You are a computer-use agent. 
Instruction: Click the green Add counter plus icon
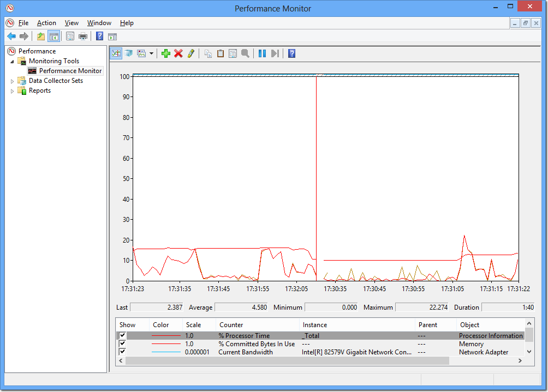click(166, 53)
